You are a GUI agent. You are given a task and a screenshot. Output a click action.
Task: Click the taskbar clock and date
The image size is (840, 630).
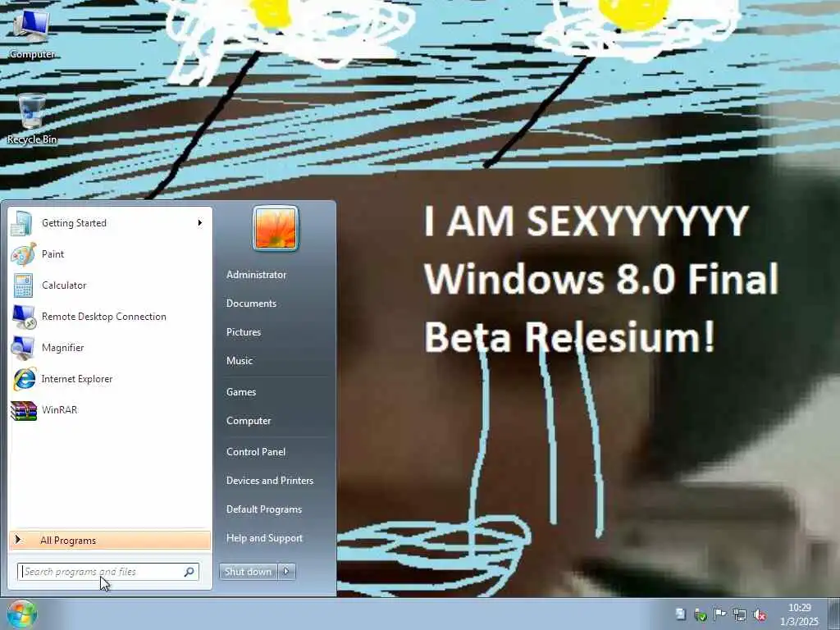click(799, 614)
